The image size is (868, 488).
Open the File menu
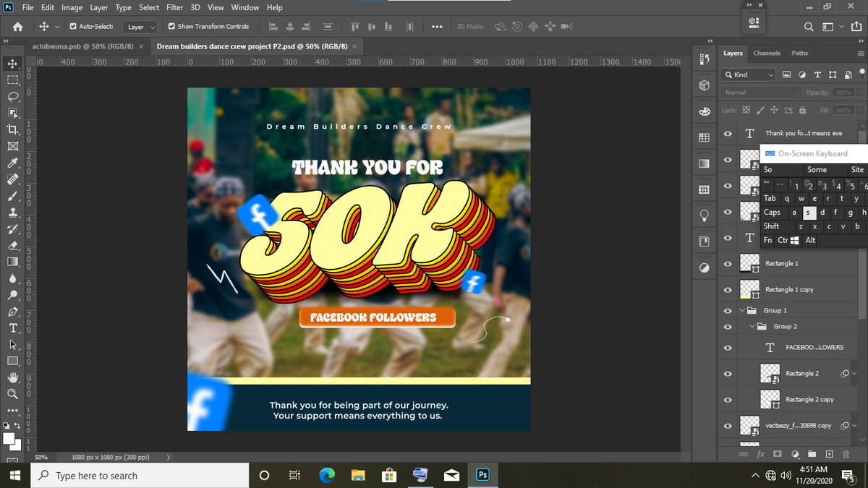[x=28, y=7]
